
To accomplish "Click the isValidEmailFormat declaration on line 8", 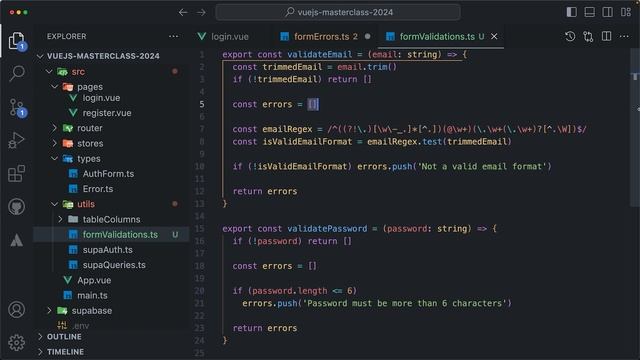I will pyautogui.click(x=307, y=142).
